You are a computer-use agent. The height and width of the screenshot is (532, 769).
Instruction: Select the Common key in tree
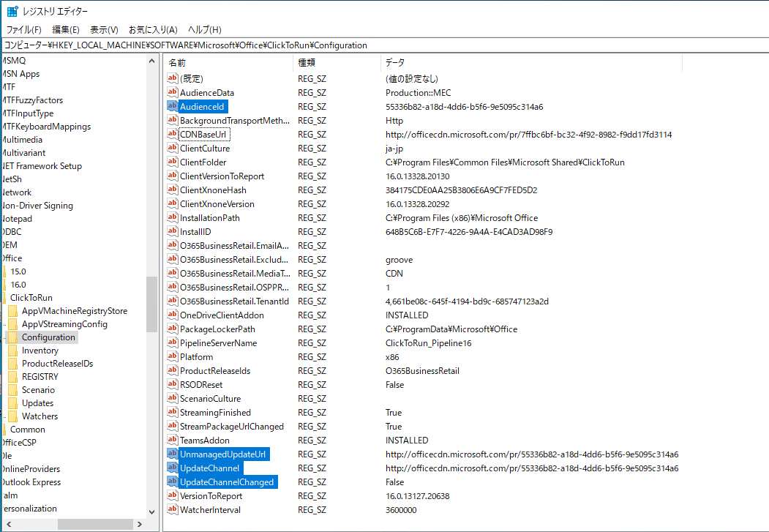(28, 430)
